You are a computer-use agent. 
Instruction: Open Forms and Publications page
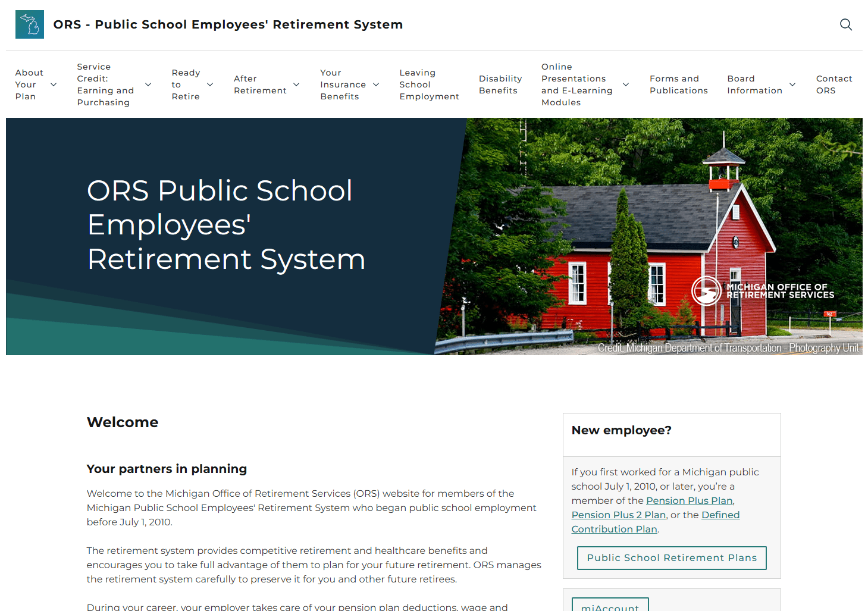tap(679, 84)
